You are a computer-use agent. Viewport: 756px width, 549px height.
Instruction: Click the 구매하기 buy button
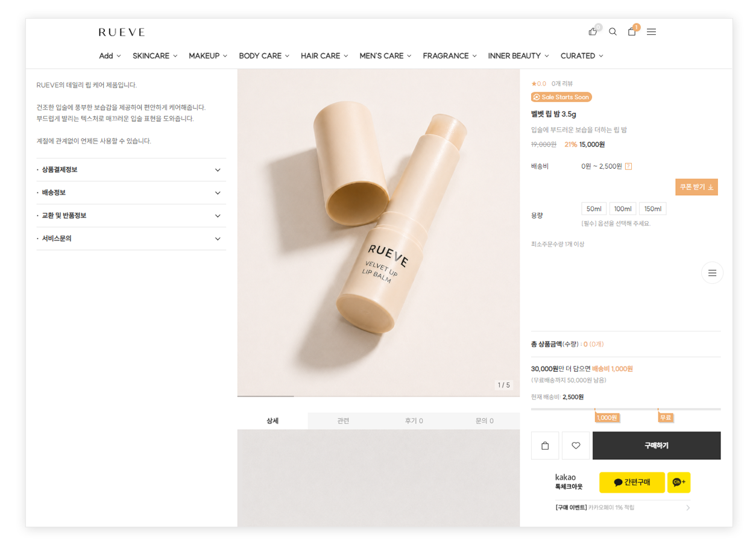point(657,445)
